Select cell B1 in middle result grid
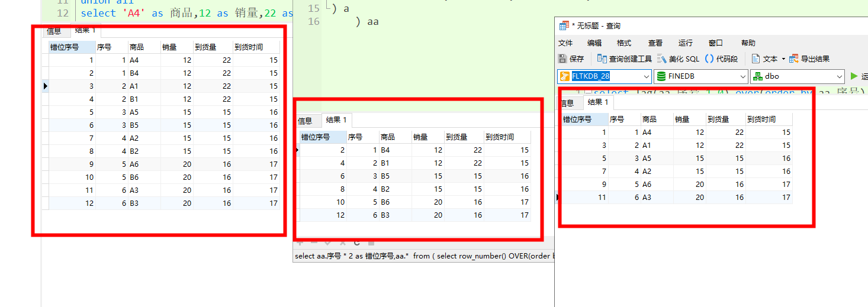 (394, 163)
